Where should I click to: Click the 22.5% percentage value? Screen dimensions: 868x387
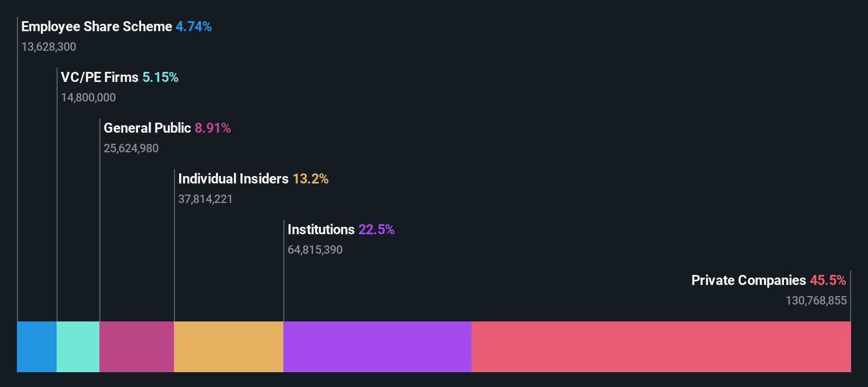[376, 229]
